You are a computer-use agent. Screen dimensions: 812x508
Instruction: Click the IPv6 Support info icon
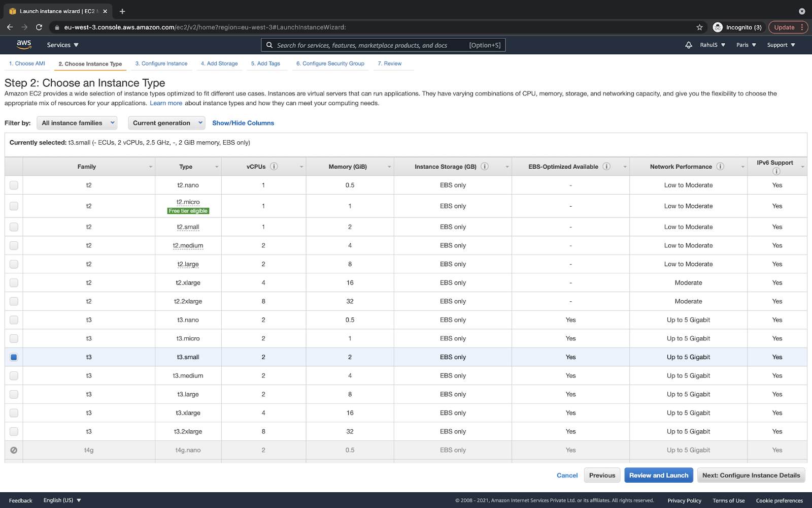[x=776, y=171]
